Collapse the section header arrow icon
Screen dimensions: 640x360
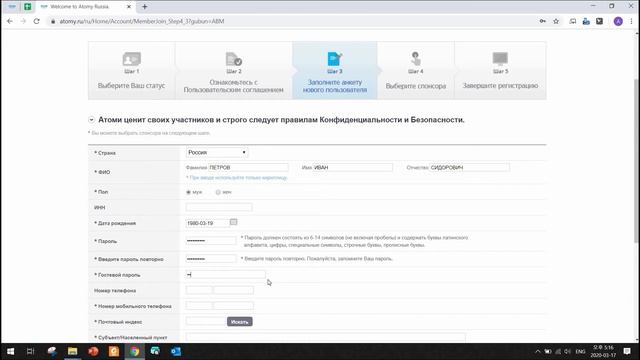[x=91, y=120]
